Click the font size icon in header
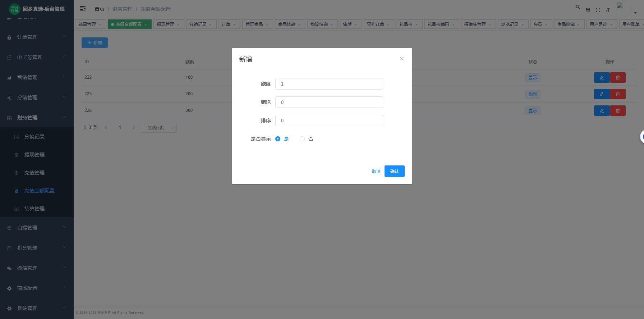644x319 pixels. click(608, 10)
